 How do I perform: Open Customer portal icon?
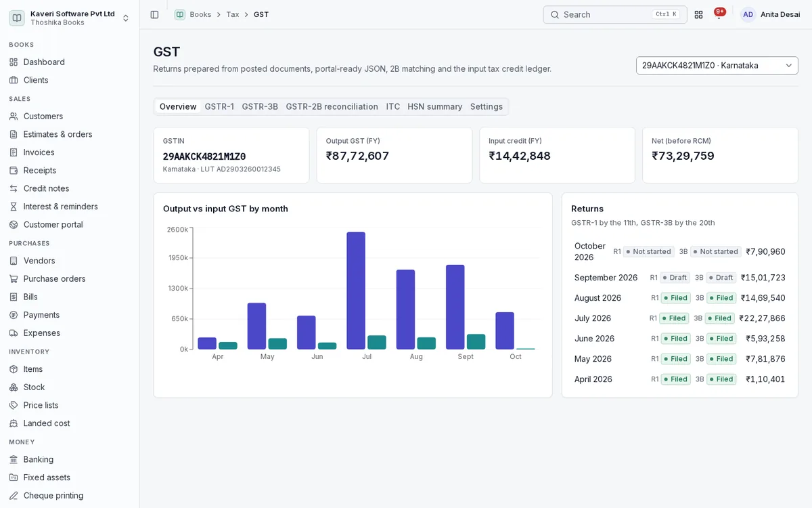pyautogui.click(x=14, y=225)
